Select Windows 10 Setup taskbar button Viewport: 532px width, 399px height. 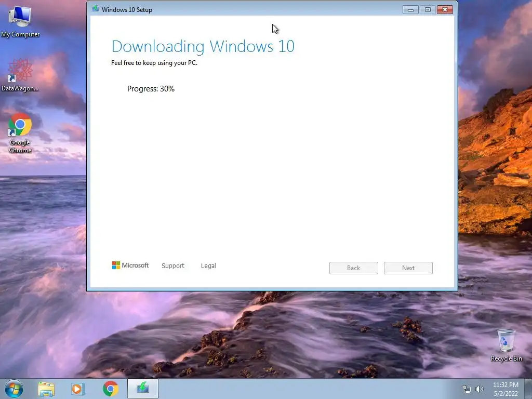pos(143,389)
